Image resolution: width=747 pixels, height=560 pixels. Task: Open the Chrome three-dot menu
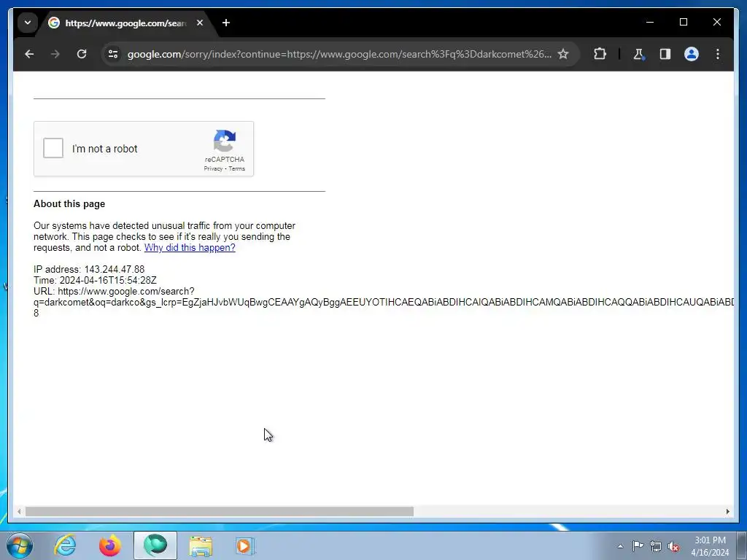(718, 54)
